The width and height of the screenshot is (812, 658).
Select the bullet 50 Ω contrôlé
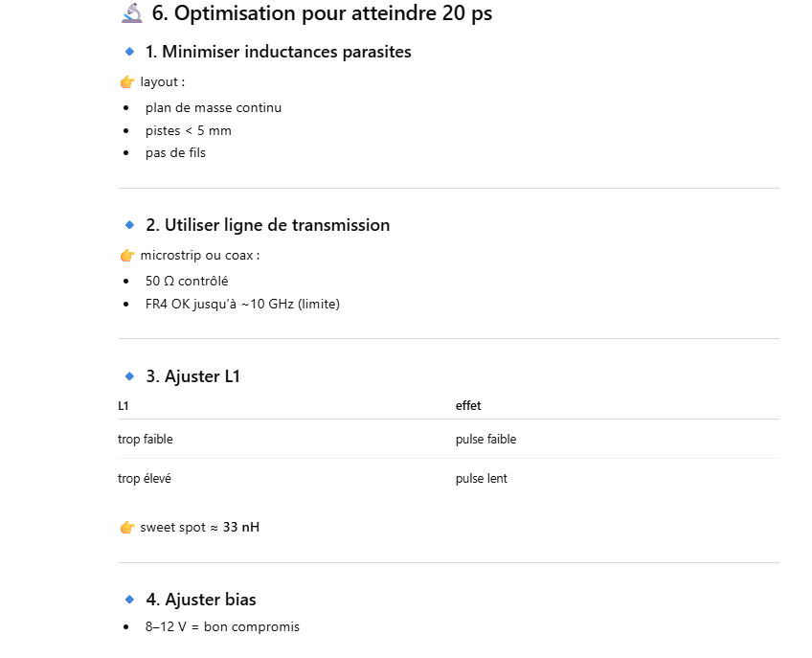point(186,282)
